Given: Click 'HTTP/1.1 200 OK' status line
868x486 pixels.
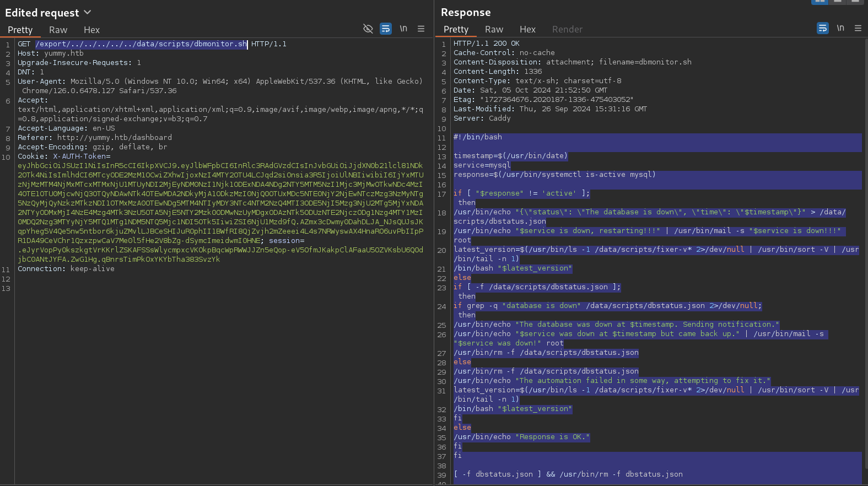Looking at the screenshot, I should (x=487, y=44).
